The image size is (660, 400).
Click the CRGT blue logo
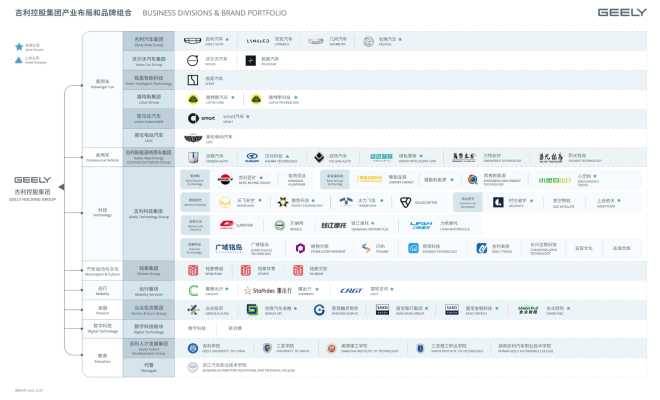click(352, 291)
